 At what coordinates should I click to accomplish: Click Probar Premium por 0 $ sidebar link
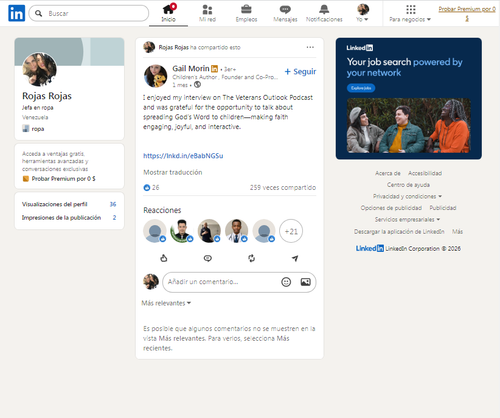pos(59,179)
